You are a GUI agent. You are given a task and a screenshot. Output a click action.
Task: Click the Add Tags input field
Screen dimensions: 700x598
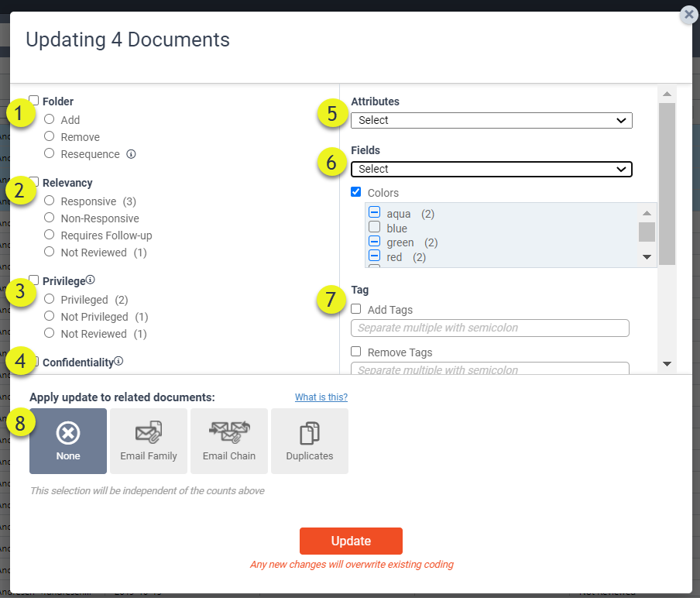click(490, 328)
